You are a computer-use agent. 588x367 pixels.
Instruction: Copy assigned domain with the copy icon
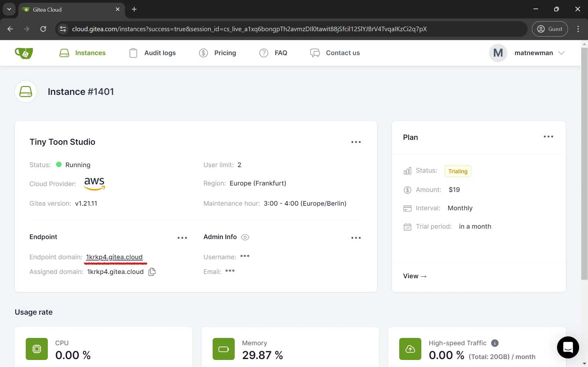click(152, 272)
